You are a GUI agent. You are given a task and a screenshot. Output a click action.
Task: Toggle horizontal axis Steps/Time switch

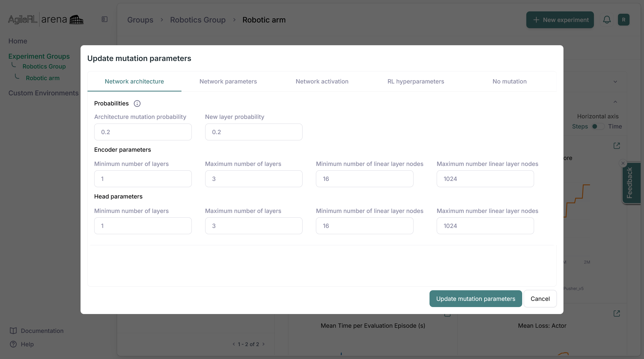(598, 126)
